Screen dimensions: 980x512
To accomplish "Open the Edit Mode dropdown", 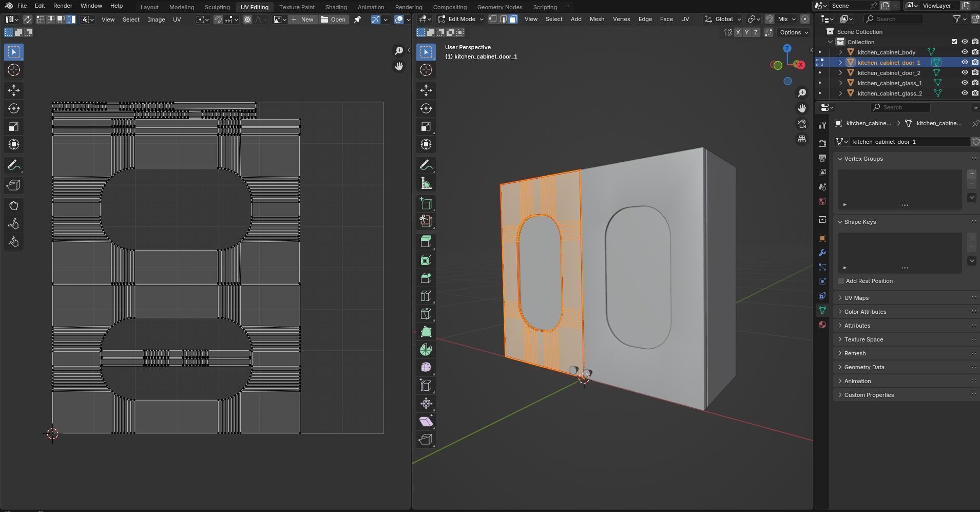I will pyautogui.click(x=459, y=19).
